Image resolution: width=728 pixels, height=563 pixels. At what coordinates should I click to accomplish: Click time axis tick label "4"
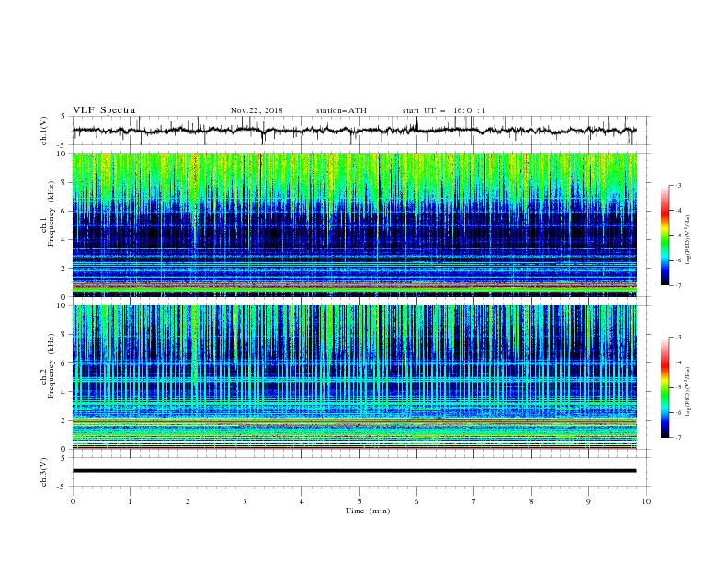click(x=301, y=501)
